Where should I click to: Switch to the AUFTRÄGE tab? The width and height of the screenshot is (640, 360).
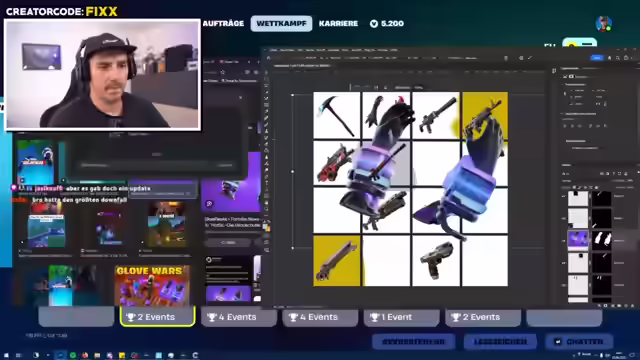coord(223,24)
